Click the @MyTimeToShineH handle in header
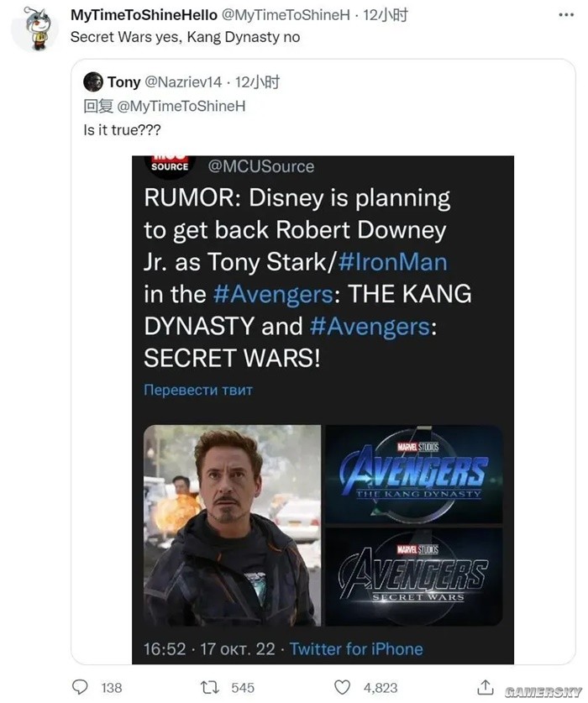 pos(286,15)
